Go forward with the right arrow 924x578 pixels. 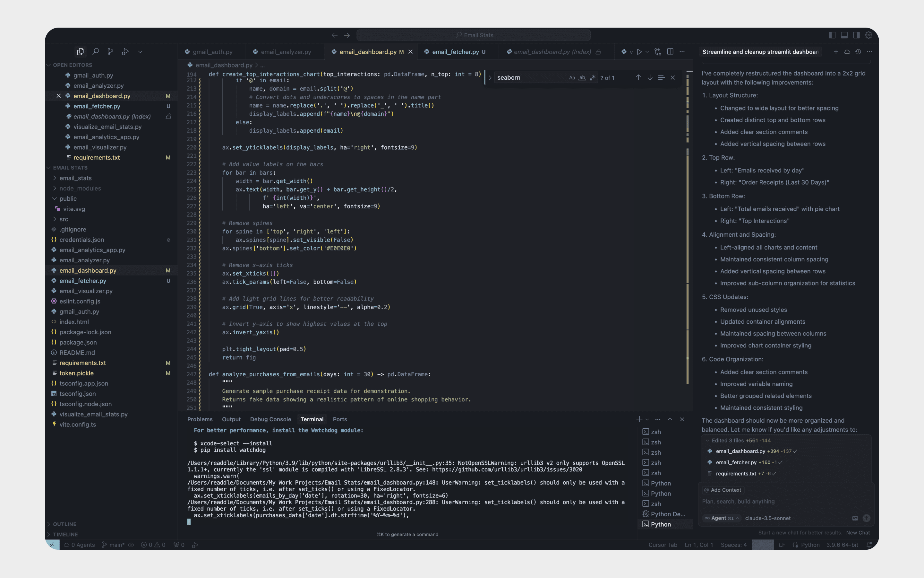click(x=347, y=35)
